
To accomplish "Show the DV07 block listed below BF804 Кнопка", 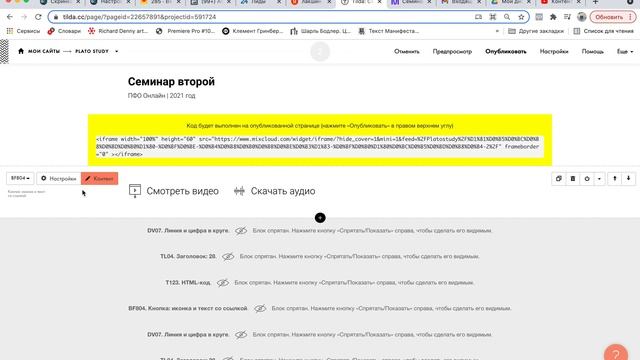I will pyautogui.click(x=241, y=335).
